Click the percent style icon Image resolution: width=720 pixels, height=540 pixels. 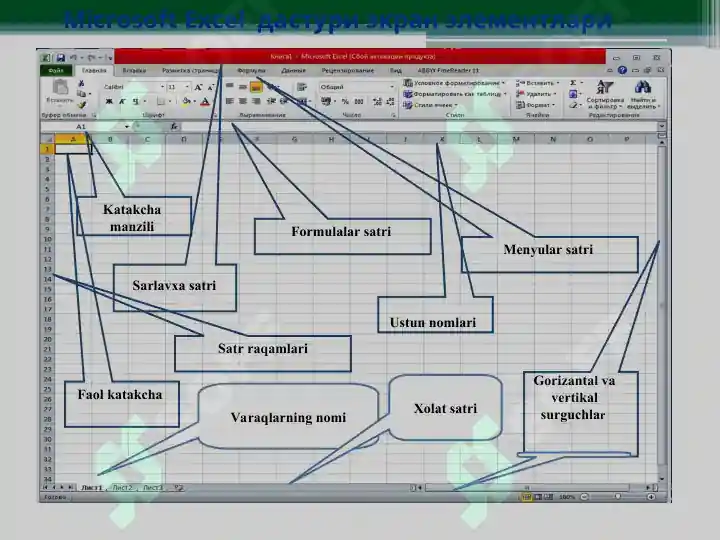click(x=345, y=101)
